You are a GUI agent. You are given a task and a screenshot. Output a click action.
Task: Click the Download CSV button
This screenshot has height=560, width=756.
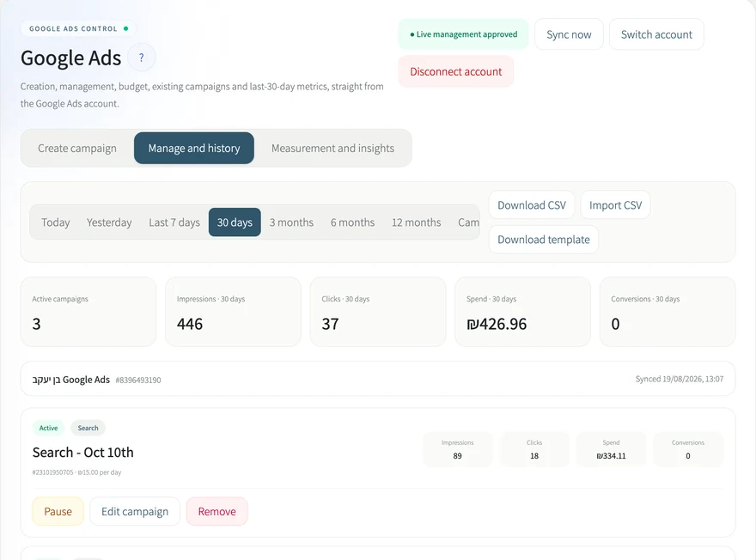coord(531,204)
